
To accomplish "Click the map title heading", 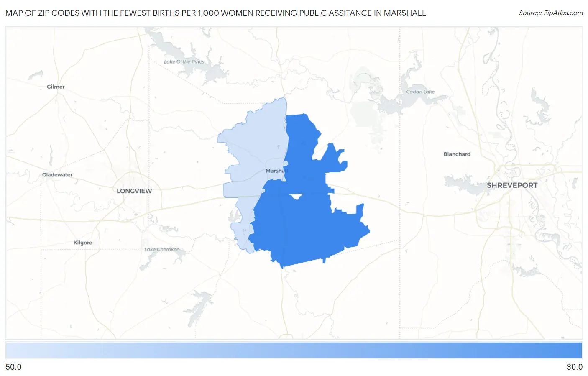I will coord(216,13).
